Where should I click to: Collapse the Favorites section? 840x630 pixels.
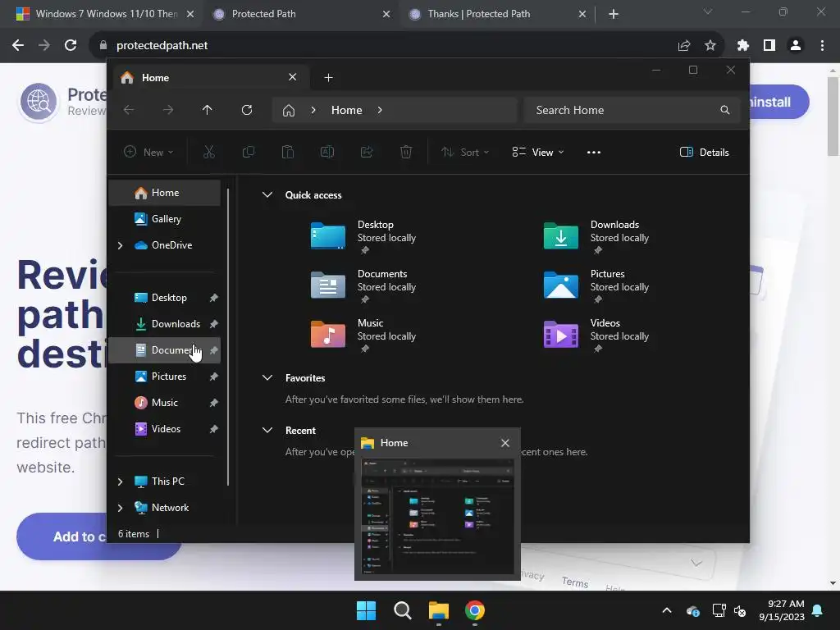(267, 377)
